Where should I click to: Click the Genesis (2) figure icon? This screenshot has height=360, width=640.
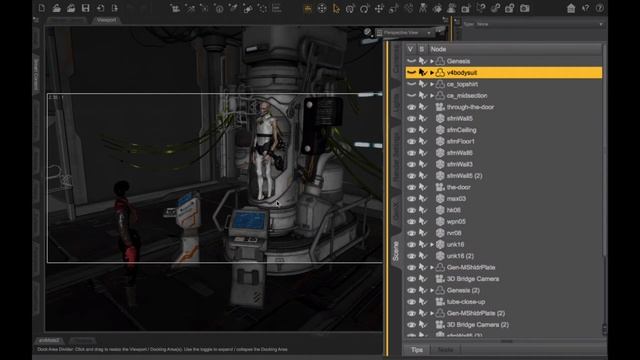pos(440,290)
